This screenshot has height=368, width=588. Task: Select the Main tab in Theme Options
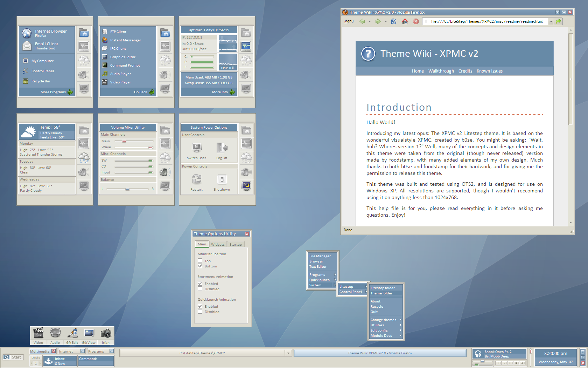click(202, 244)
